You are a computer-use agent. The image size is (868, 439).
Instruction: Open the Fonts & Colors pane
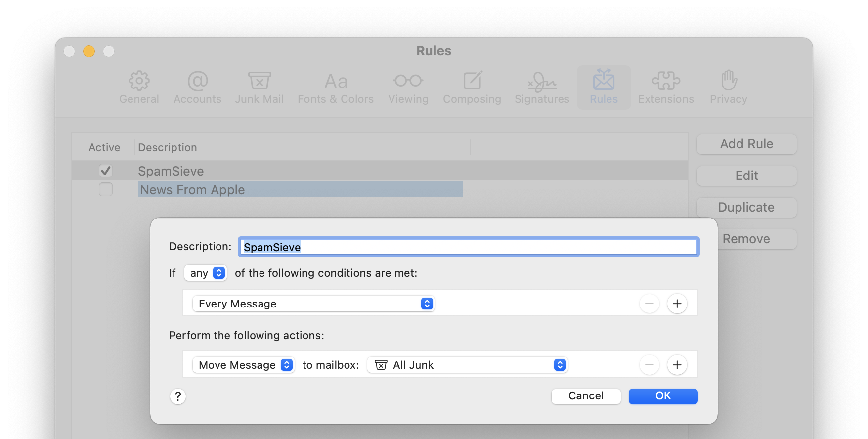click(336, 88)
